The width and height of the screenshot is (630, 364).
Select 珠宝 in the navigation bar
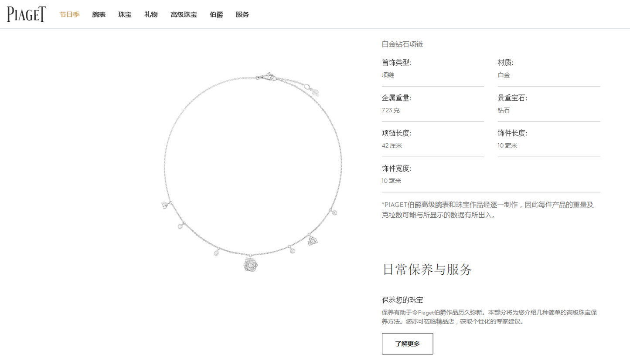(125, 15)
